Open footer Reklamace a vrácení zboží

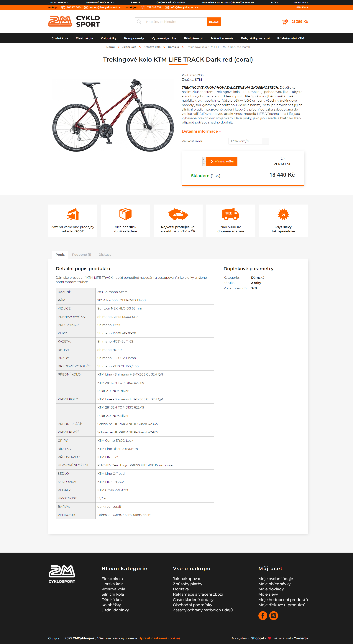[198, 594]
